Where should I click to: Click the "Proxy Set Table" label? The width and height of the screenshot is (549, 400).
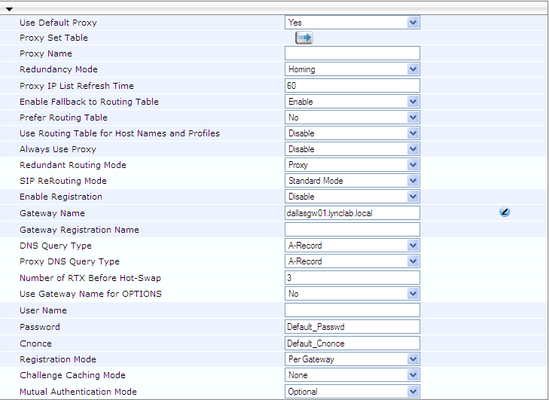point(54,38)
